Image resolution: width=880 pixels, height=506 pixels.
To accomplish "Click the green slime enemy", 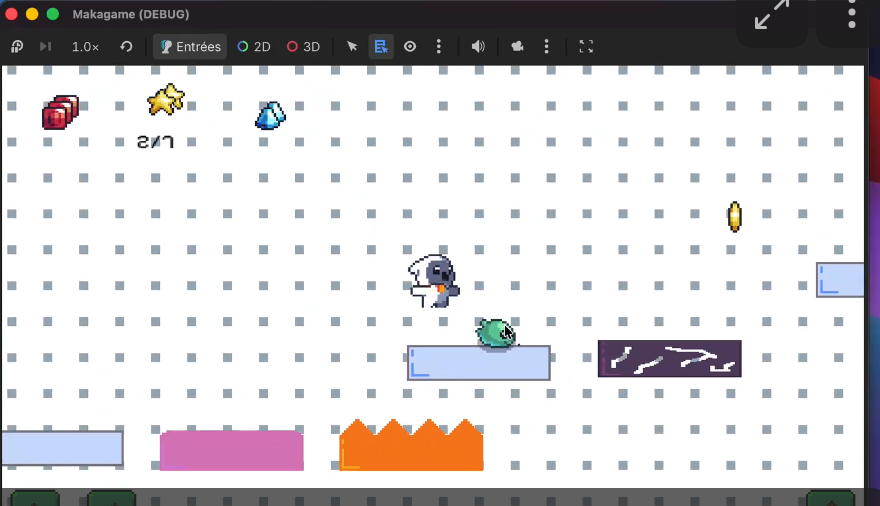I will pos(496,333).
